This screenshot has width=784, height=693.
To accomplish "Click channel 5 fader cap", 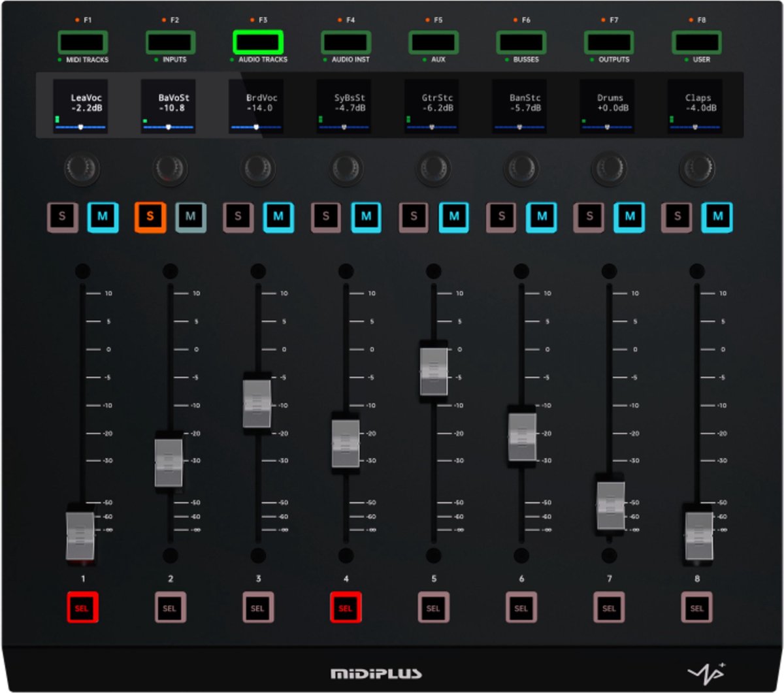I will (434, 370).
